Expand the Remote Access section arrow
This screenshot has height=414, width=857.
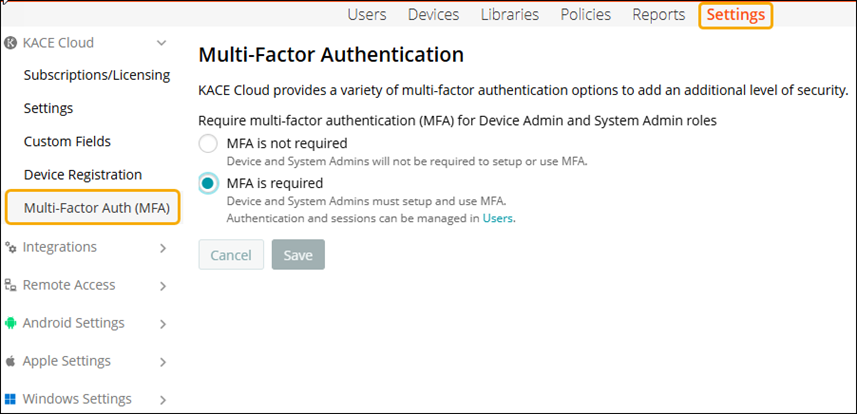[x=163, y=286]
